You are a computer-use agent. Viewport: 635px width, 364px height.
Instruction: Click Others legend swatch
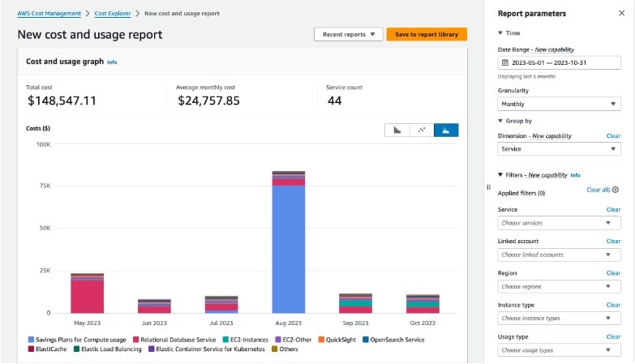coord(275,349)
